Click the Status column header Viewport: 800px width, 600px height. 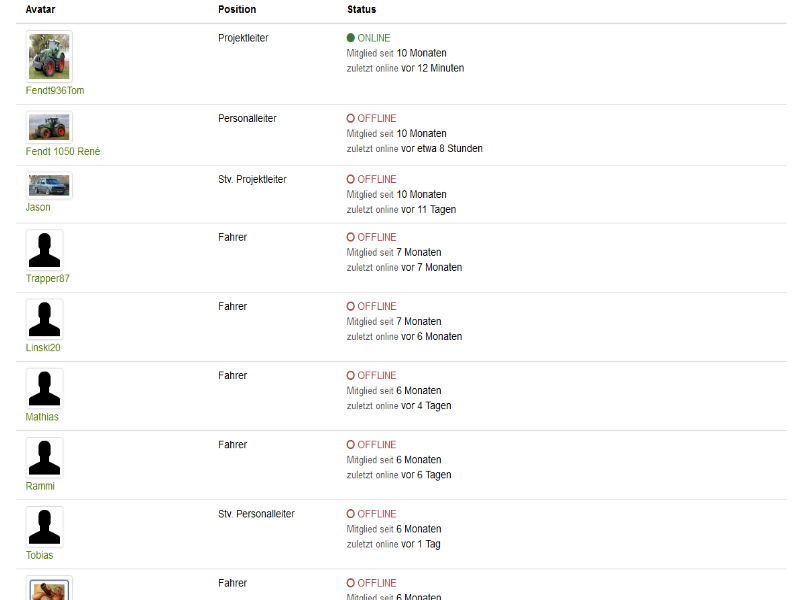pos(362,9)
